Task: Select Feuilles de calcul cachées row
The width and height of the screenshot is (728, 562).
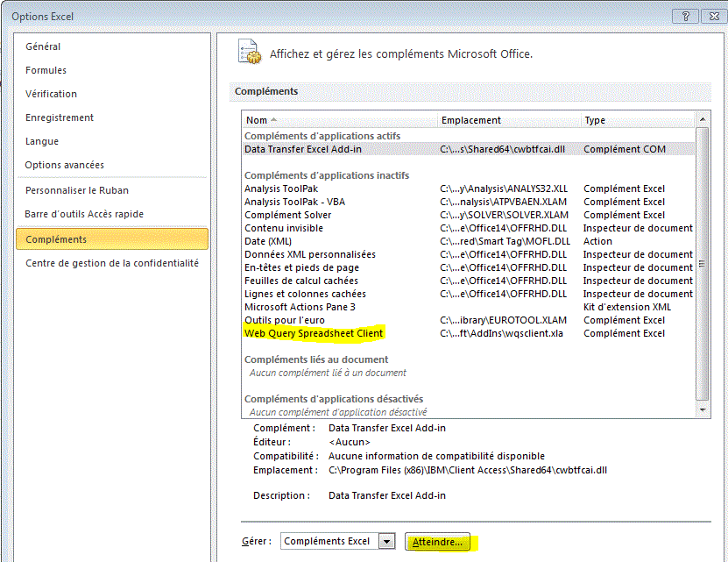Action: point(468,281)
